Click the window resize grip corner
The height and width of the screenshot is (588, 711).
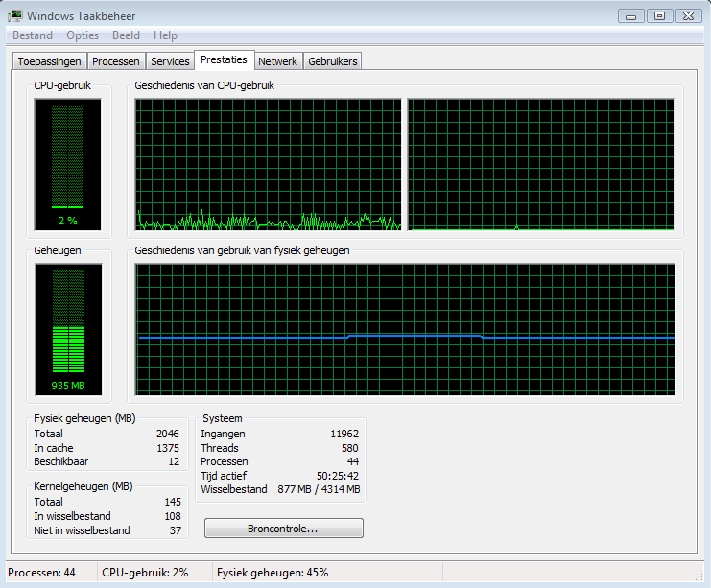point(699,576)
